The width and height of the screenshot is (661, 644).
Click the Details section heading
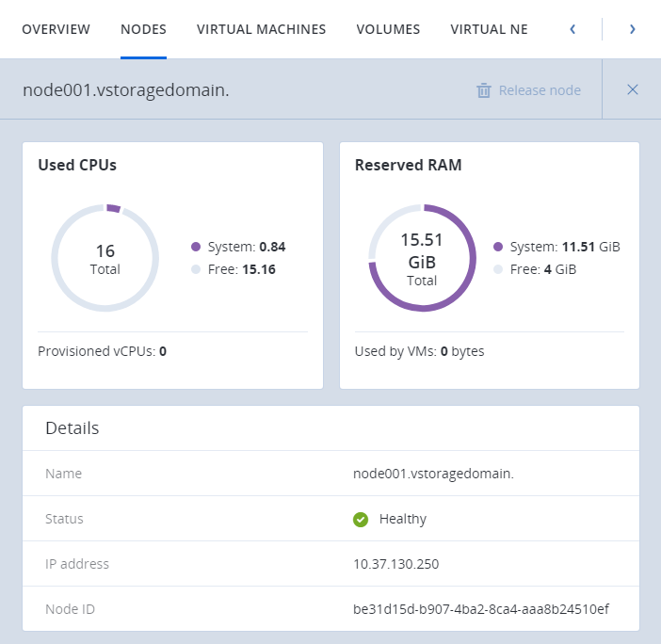[x=73, y=427]
